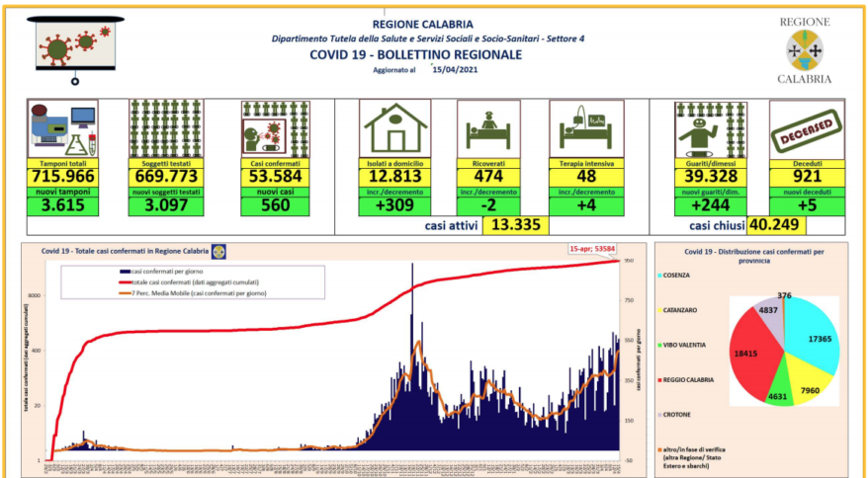Click the casi attivi value 13.335
Screen dimensions: 868x478
(514, 226)
